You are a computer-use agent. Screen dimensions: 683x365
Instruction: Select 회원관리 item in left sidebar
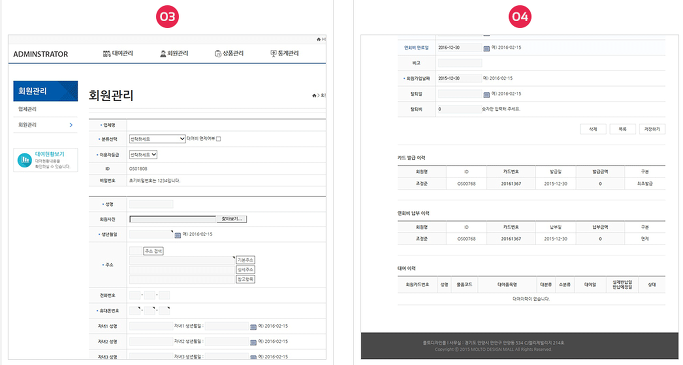coord(27,125)
